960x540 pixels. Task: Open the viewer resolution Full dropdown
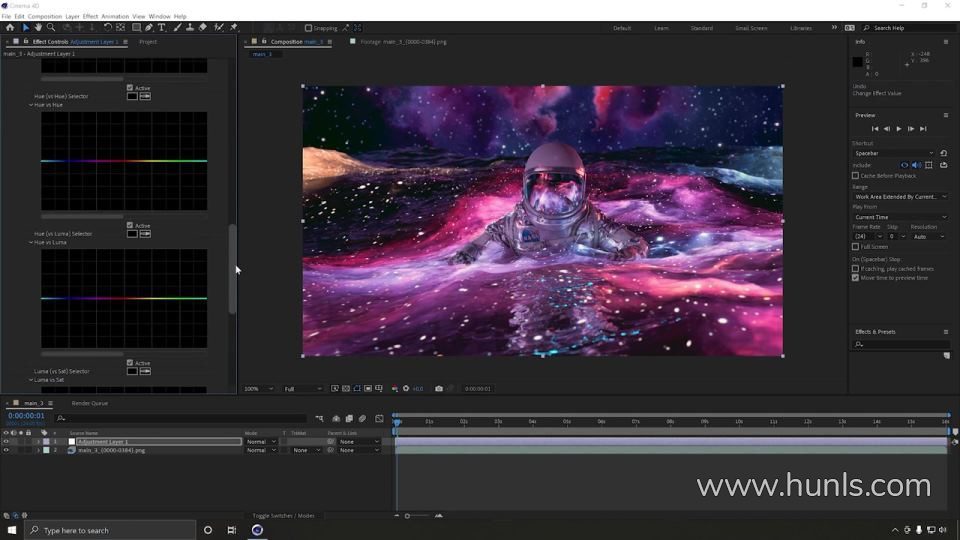click(x=302, y=389)
